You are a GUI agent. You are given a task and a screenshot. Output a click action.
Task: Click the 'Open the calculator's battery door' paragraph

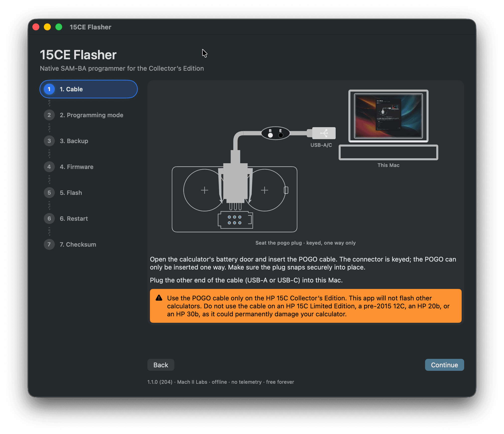[303, 263]
